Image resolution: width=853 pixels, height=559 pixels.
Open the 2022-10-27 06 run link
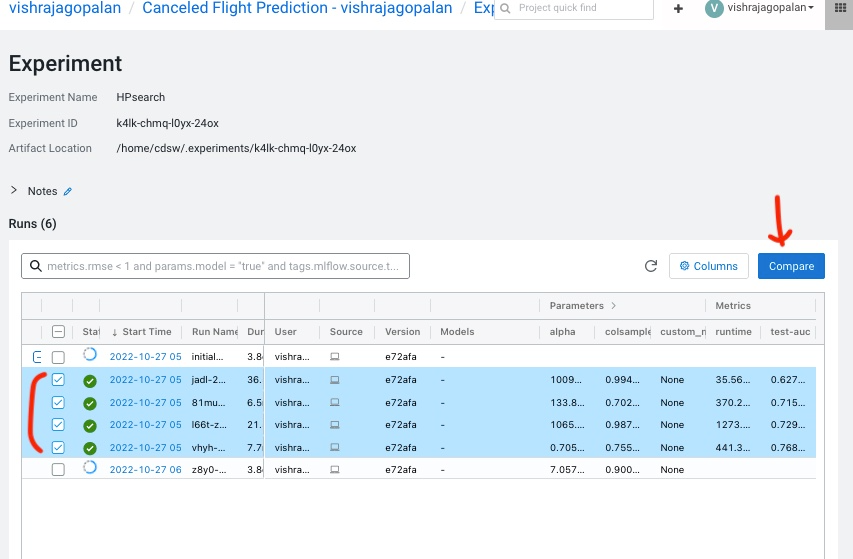tap(145, 470)
